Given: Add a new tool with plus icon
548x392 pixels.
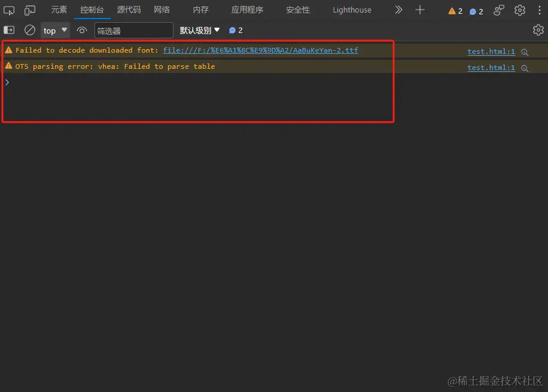Looking at the screenshot, I should pyautogui.click(x=420, y=10).
